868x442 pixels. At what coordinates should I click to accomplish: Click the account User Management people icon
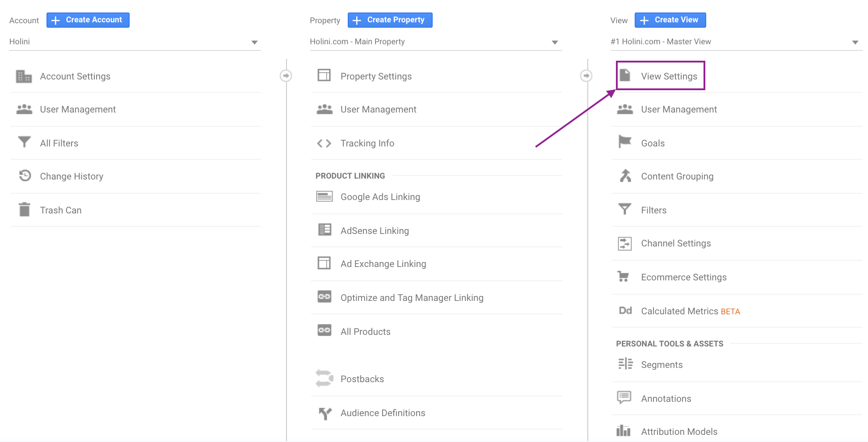pos(24,109)
